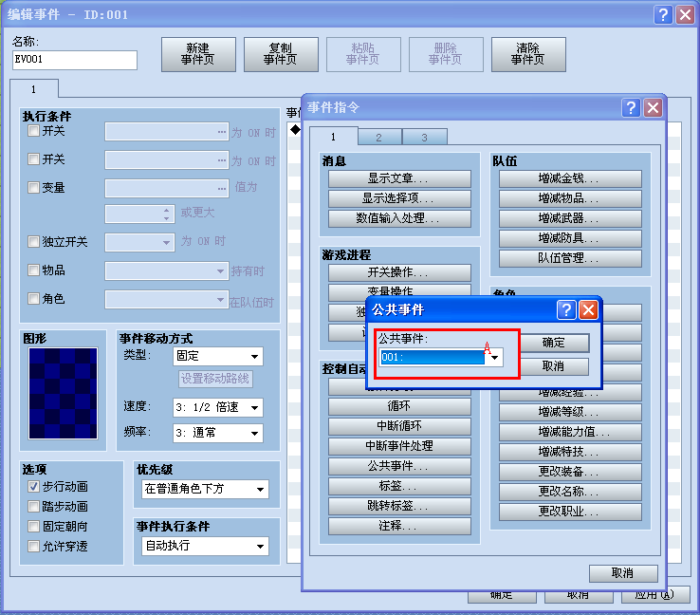This screenshot has height=615, width=700.
Task: Confirm with 确定 in 公共事件 dialog
Action: [x=554, y=343]
